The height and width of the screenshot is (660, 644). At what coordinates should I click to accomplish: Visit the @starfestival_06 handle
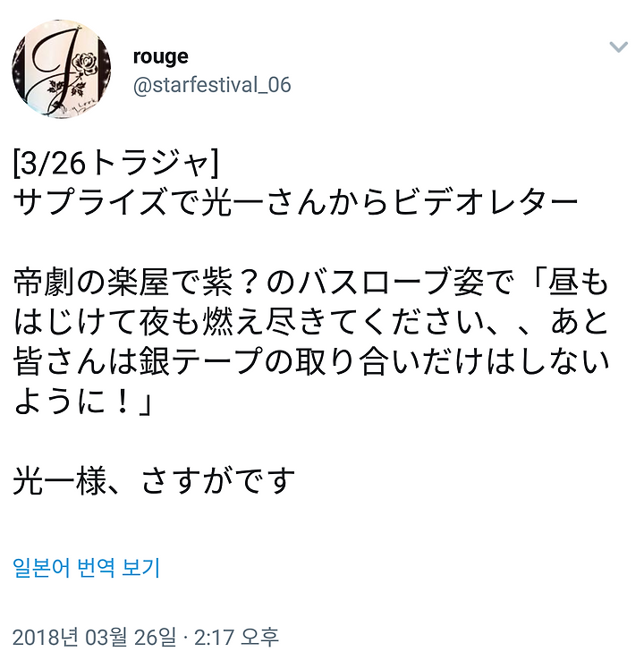[x=212, y=86]
